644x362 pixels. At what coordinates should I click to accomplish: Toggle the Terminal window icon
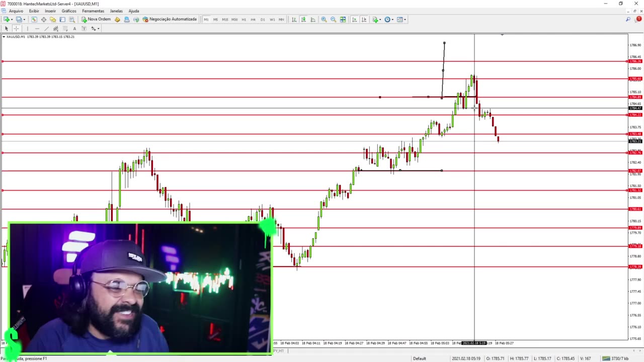click(62, 20)
